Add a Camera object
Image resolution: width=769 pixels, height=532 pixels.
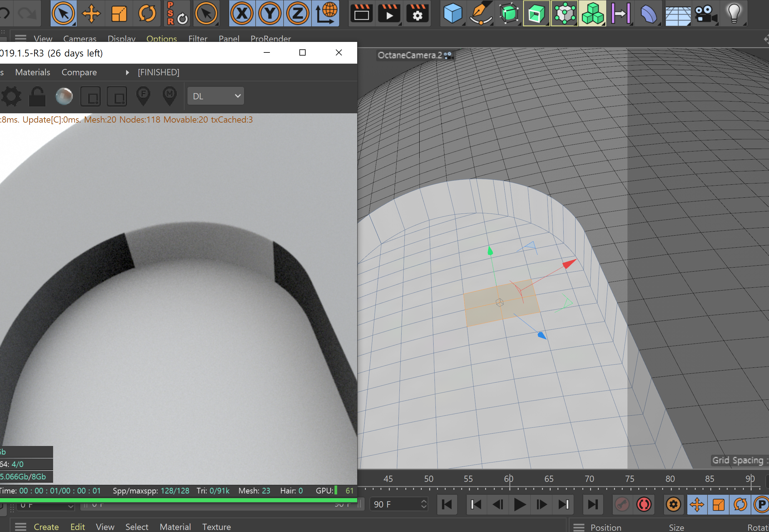[706, 13]
